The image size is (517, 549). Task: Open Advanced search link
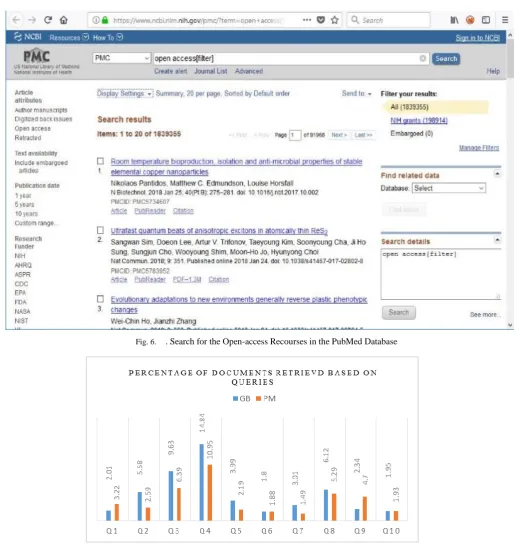[x=249, y=71]
